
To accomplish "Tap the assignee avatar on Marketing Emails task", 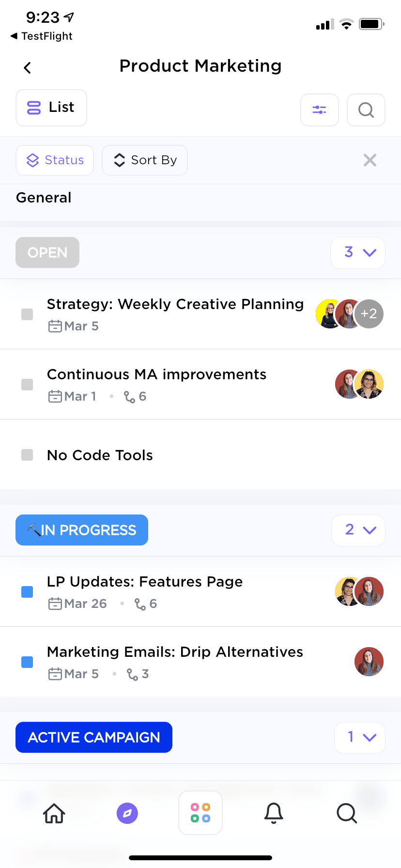I will (369, 662).
